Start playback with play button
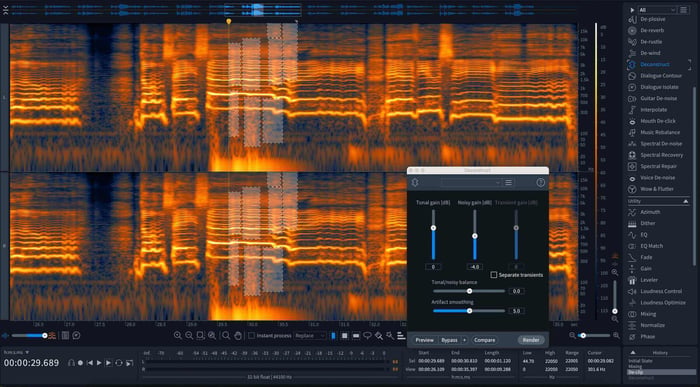 pyautogui.click(x=99, y=363)
